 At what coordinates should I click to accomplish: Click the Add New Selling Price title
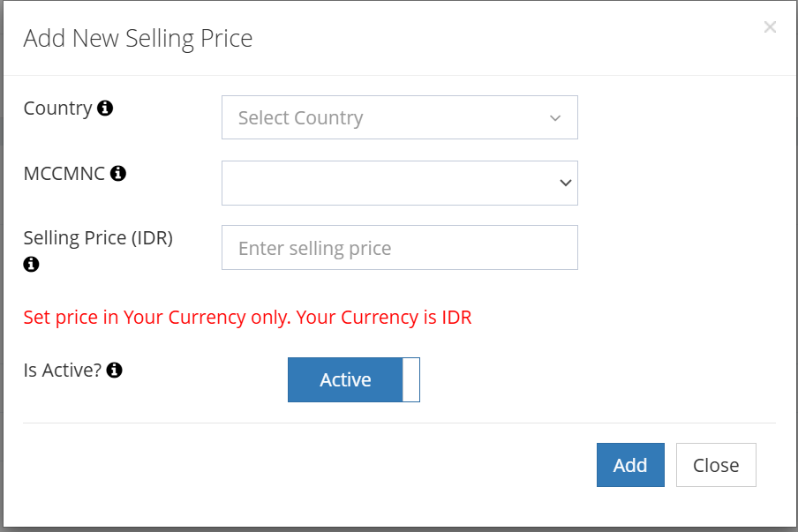click(138, 39)
